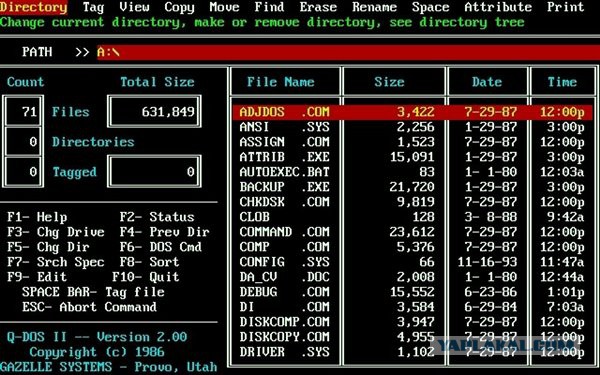Click F5- Chg Dir shortcut label
The image size is (600, 375).
pyautogui.click(x=48, y=247)
